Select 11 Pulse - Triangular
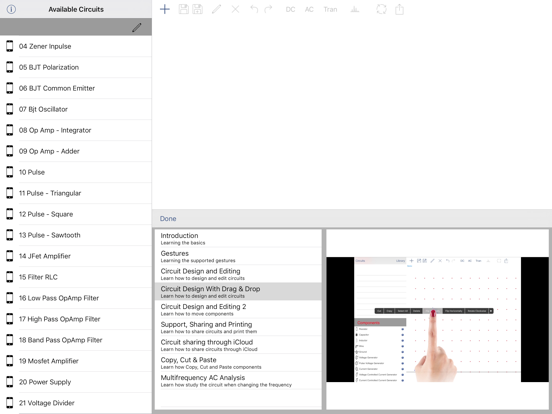 [x=76, y=193]
